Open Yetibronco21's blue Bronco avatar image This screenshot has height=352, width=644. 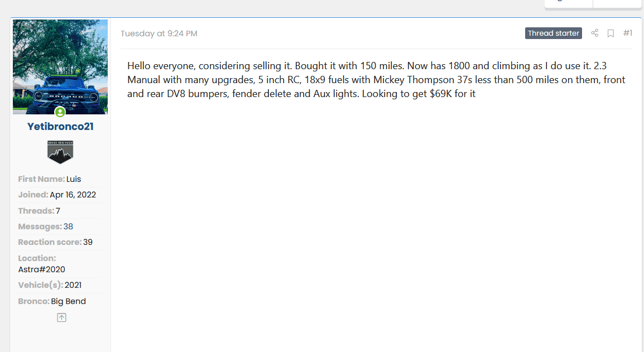tap(60, 67)
